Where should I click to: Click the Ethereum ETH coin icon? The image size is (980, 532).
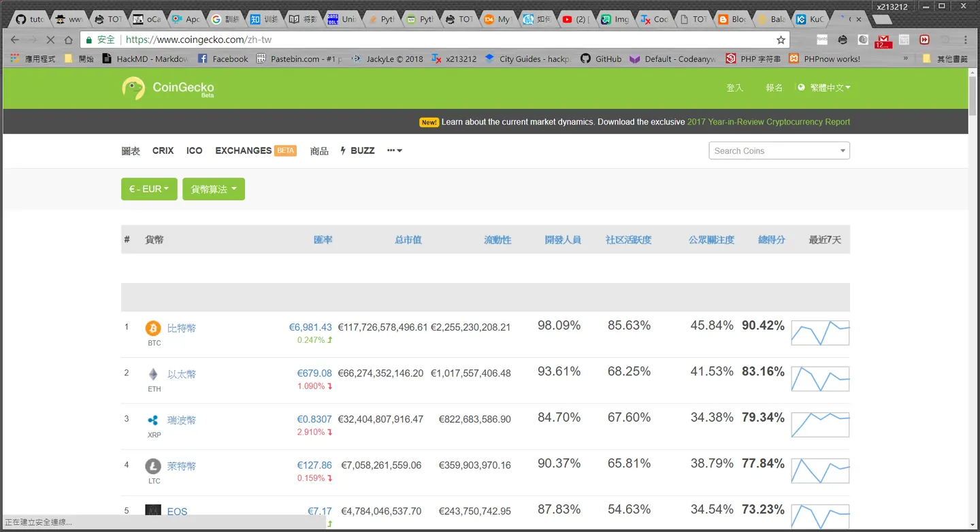(153, 374)
